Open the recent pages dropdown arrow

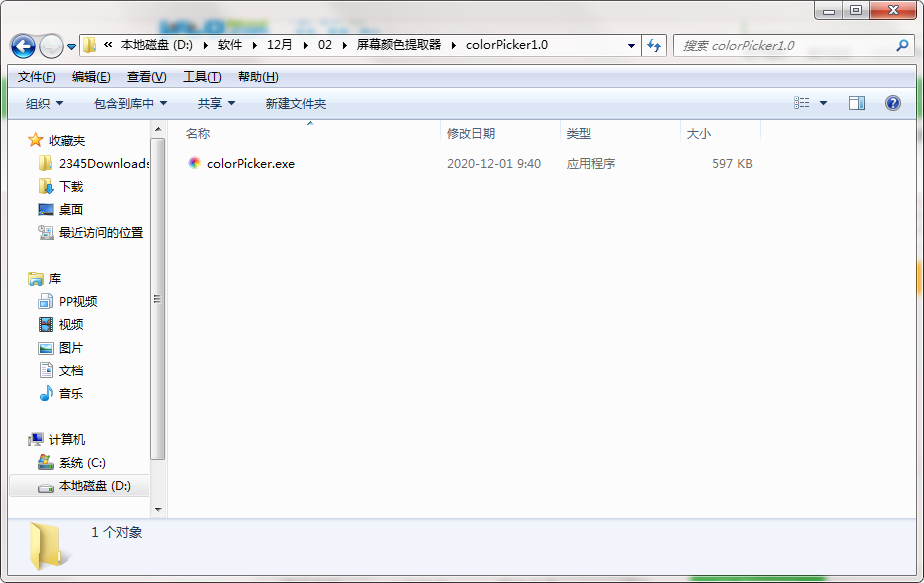point(71,47)
